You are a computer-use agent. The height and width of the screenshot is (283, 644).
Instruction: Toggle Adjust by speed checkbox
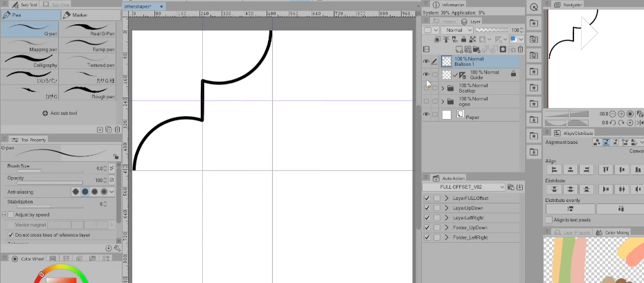tap(11, 214)
